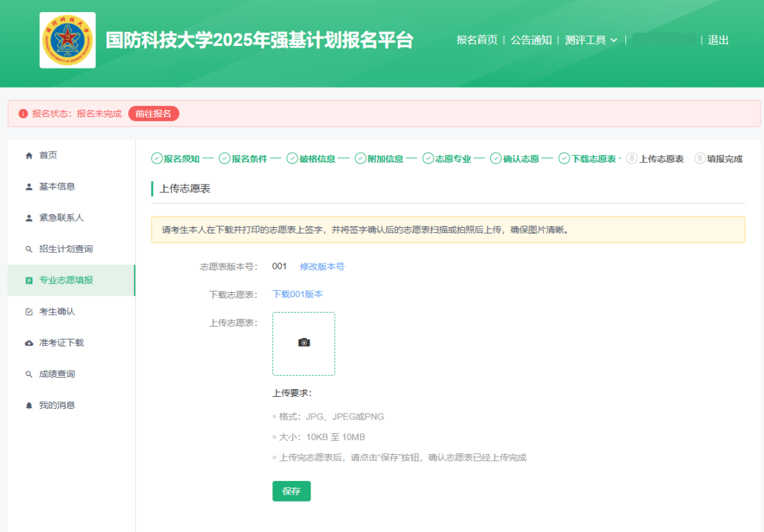This screenshot has width=764, height=532.
Task: Click the green 保存 button
Action: pyautogui.click(x=291, y=491)
